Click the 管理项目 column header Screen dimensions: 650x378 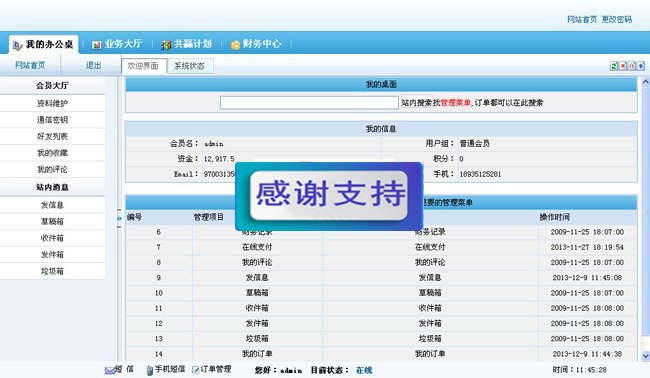pyautogui.click(x=209, y=217)
